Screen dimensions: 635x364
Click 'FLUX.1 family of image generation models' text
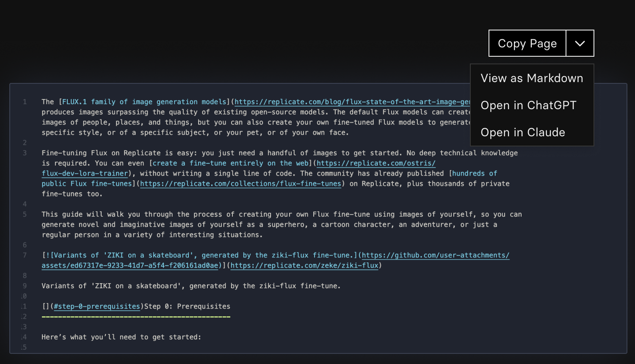pyautogui.click(x=144, y=102)
